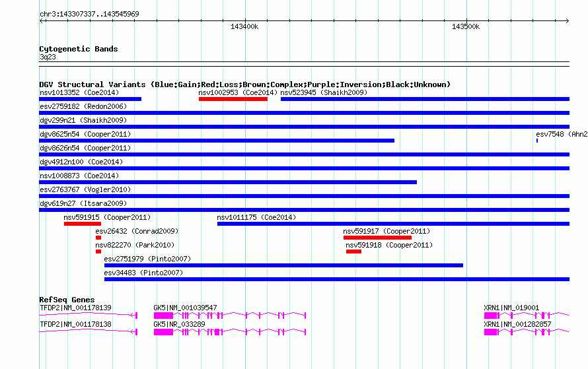Select the tiny blue esv7548 marker

(x=537, y=141)
